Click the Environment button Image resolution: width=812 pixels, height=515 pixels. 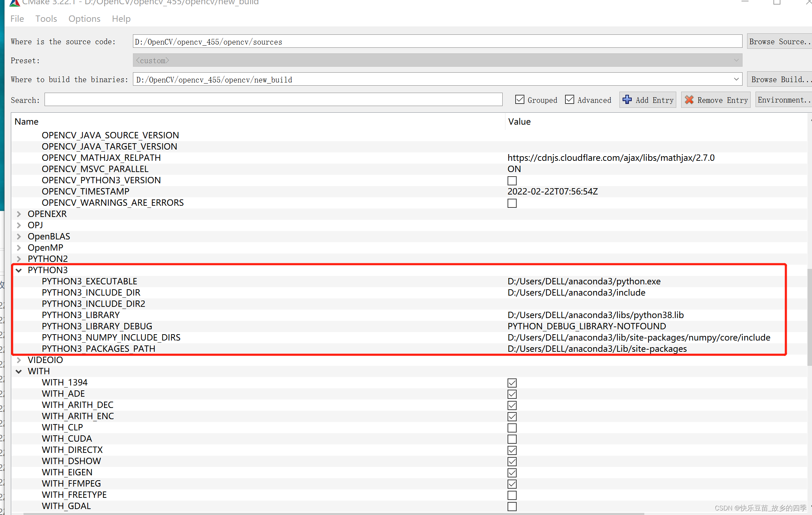point(783,100)
